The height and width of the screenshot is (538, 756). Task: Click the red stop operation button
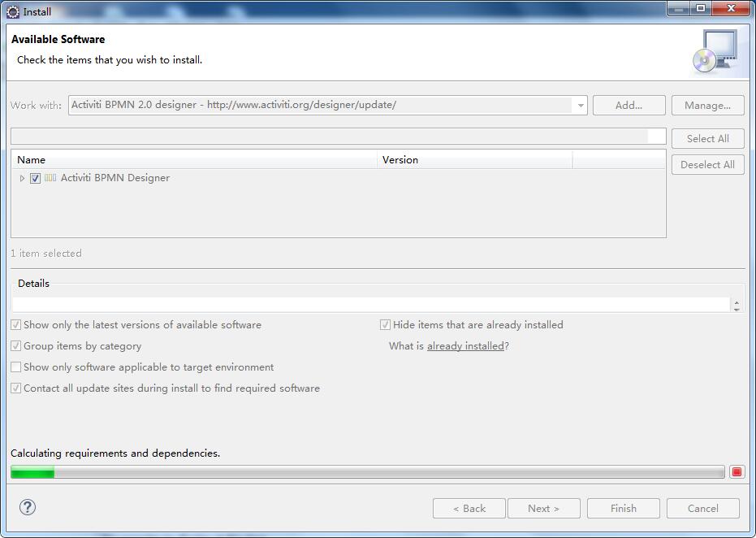point(737,471)
